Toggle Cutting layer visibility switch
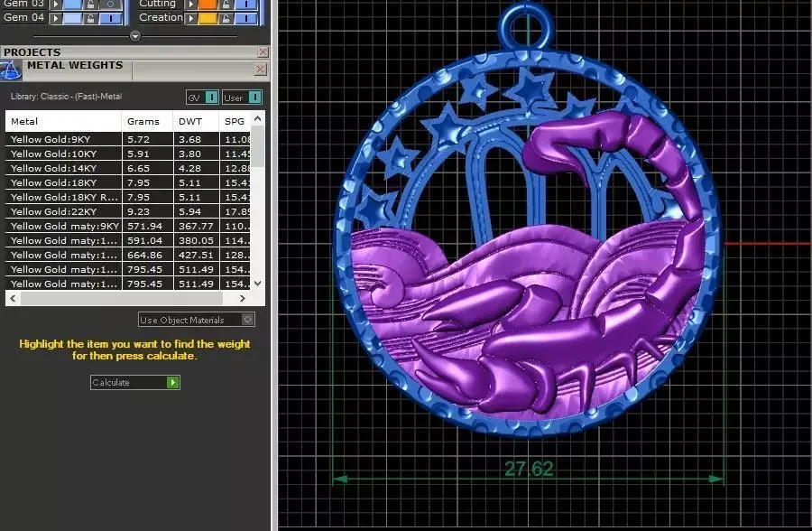 [x=246, y=5]
